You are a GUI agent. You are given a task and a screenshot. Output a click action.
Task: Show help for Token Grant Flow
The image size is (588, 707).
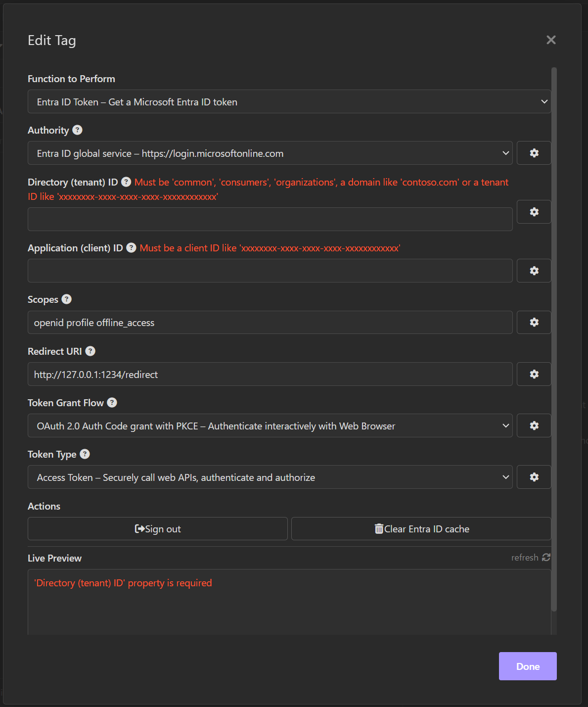tap(112, 403)
